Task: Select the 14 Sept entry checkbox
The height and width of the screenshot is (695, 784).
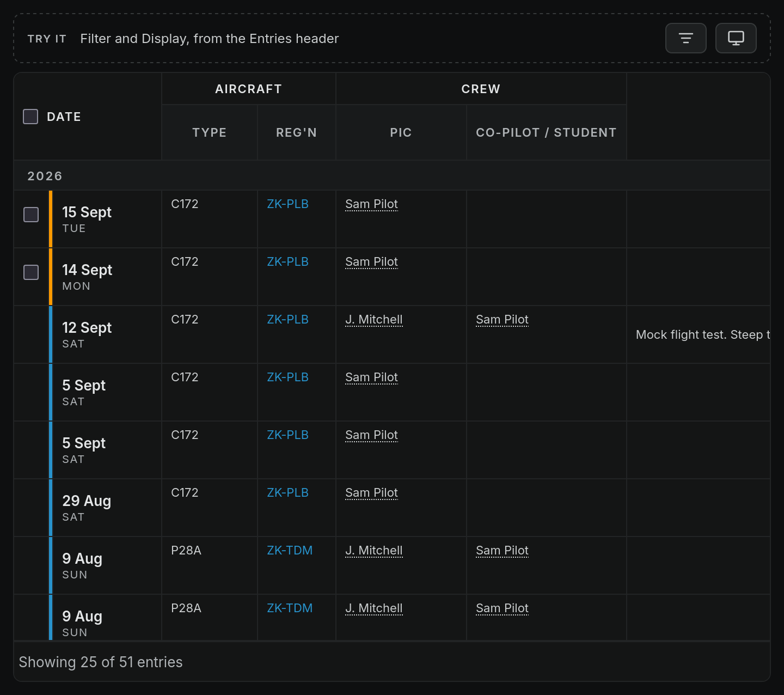Action: click(x=31, y=272)
